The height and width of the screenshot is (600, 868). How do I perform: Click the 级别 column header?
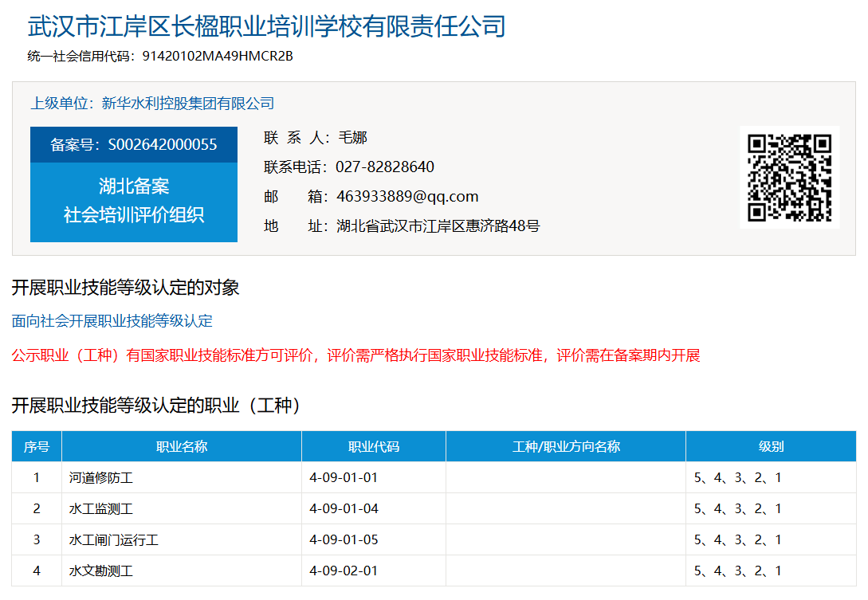771,446
